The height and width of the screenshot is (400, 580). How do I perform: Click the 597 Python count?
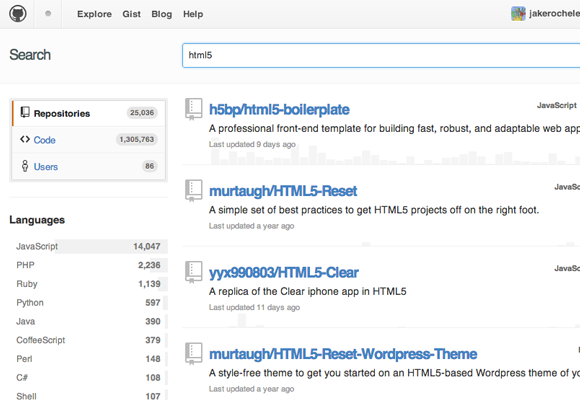pyautogui.click(x=153, y=303)
